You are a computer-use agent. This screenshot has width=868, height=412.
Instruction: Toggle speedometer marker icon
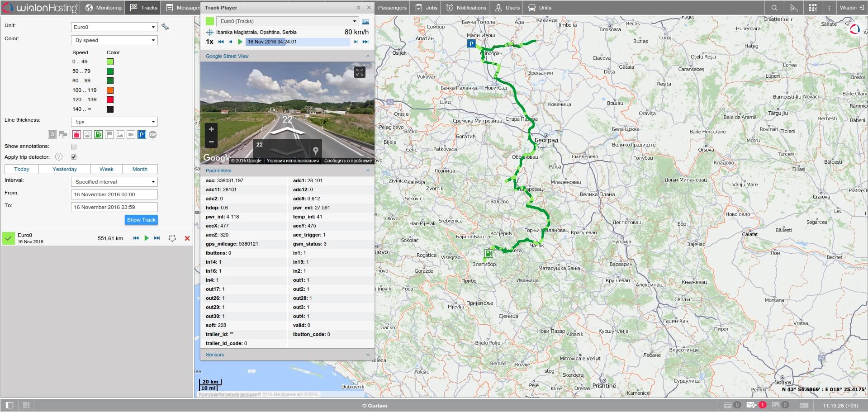(x=87, y=135)
